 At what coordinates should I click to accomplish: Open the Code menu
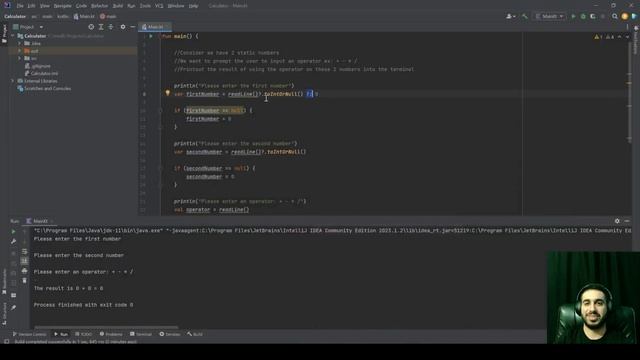click(x=81, y=6)
